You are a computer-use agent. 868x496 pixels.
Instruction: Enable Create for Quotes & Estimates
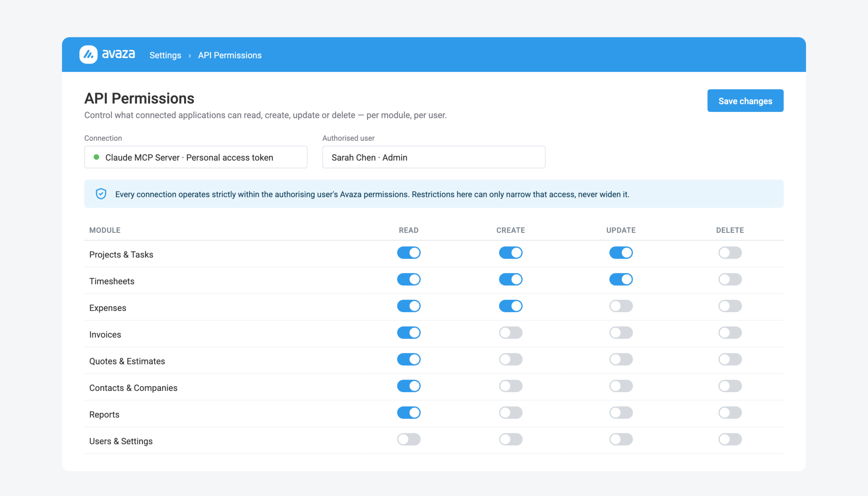click(x=510, y=359)
